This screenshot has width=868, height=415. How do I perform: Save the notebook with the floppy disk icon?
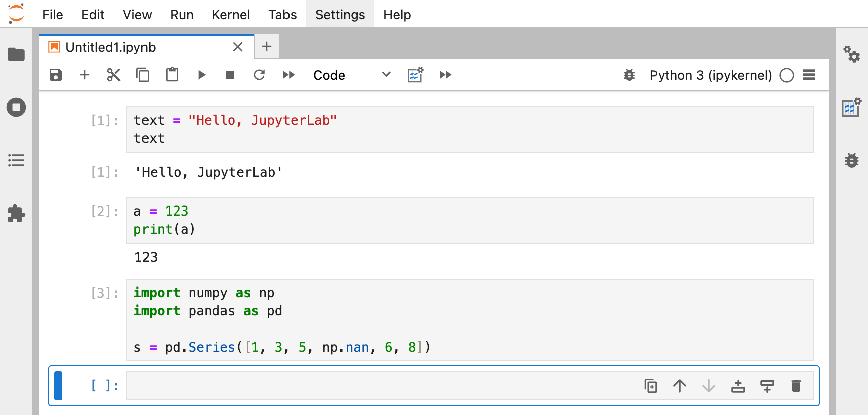(x=56, y=75)
